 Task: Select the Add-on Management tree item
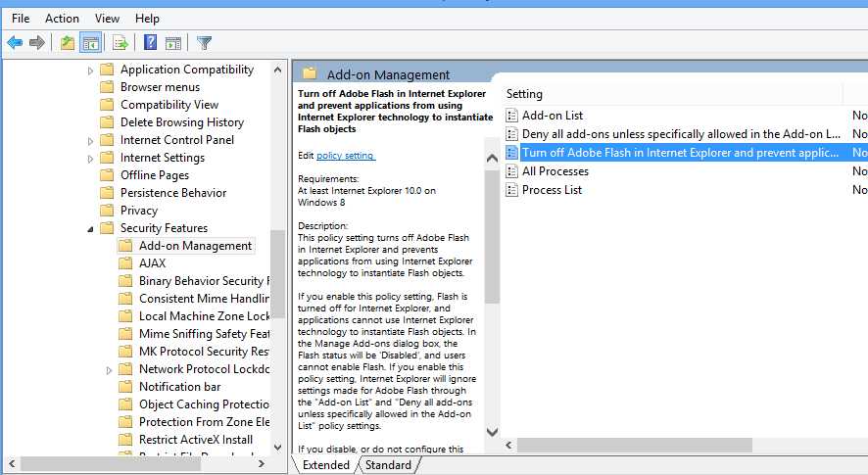pyautogui.click(x=195, y=246)
